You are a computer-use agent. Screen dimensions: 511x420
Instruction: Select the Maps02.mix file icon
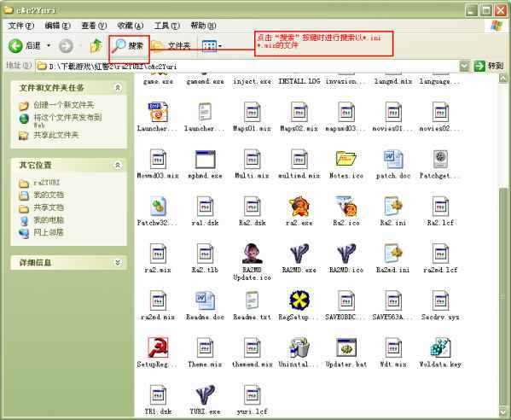[x=299, y=112]
